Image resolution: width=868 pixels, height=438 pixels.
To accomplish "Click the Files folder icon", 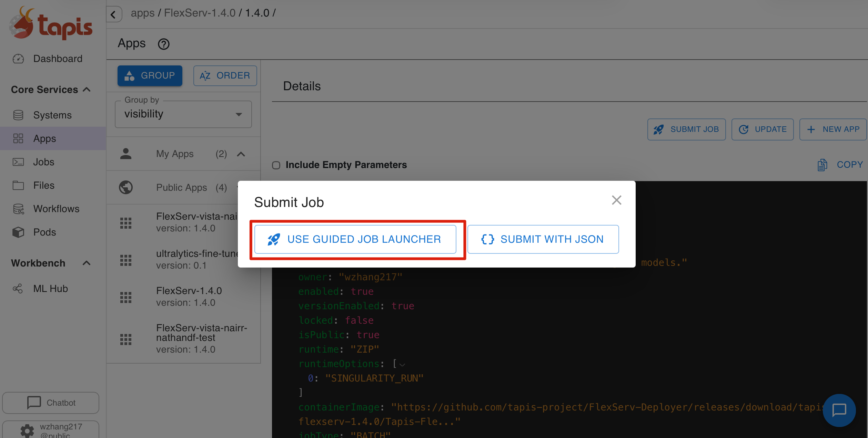I will coord(18,185).
